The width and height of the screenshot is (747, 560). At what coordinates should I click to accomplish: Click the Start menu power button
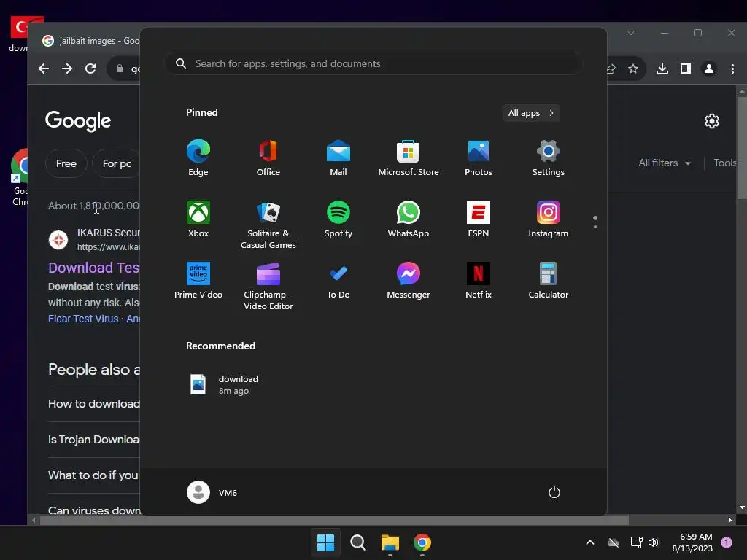tap(554, 492)
